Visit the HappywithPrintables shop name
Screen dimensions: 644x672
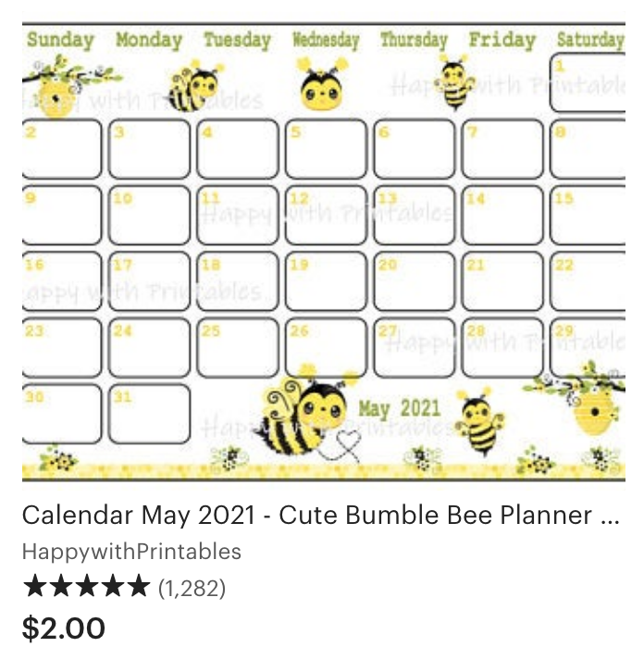click(131, 552)
